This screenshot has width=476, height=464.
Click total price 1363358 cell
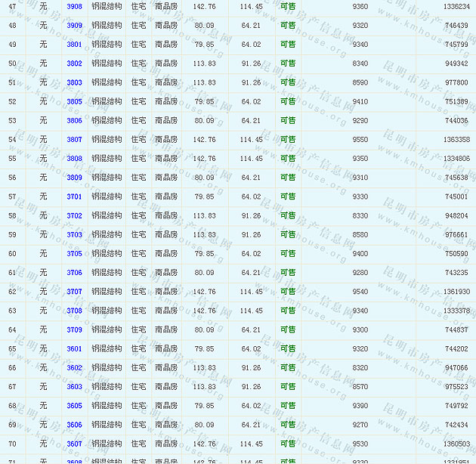(456, 139)
